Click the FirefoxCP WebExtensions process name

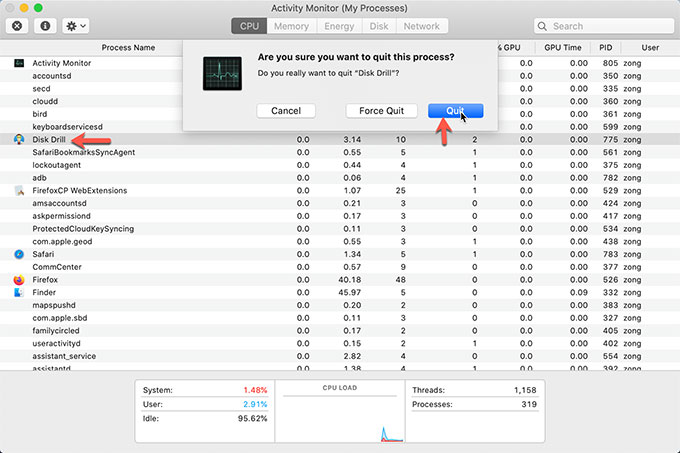pyautogui.click(x=80, y=190)
